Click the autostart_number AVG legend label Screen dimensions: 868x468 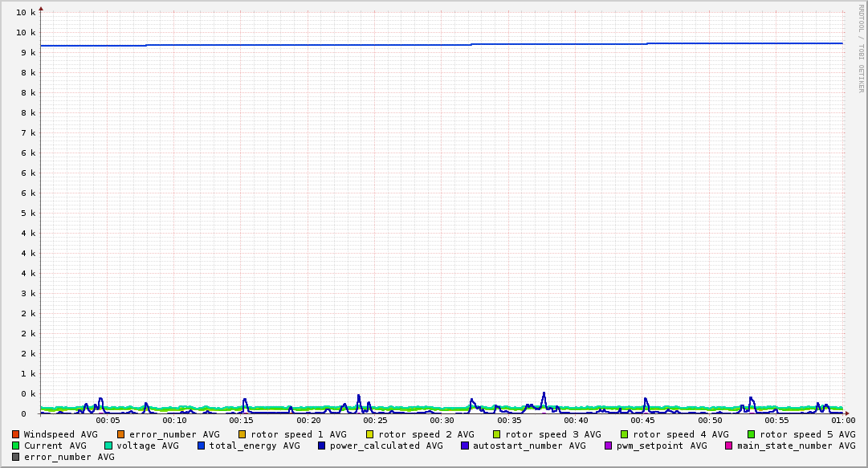529,446
